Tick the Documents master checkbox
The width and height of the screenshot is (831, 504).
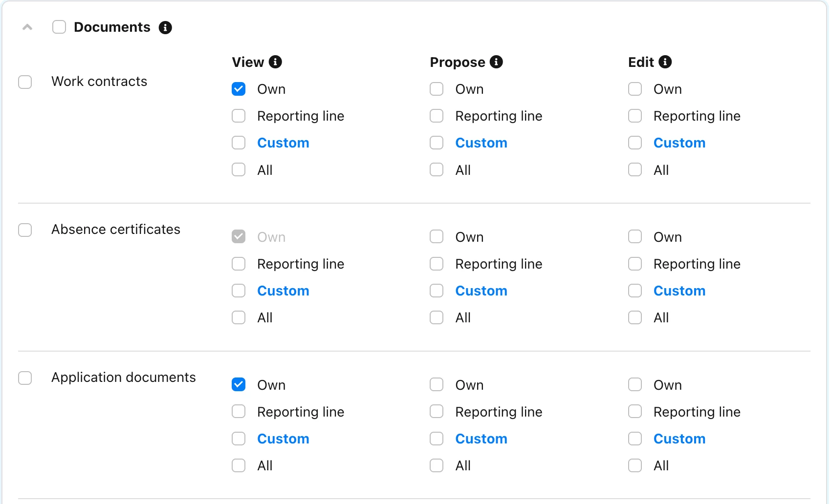[x=59, y=27]
